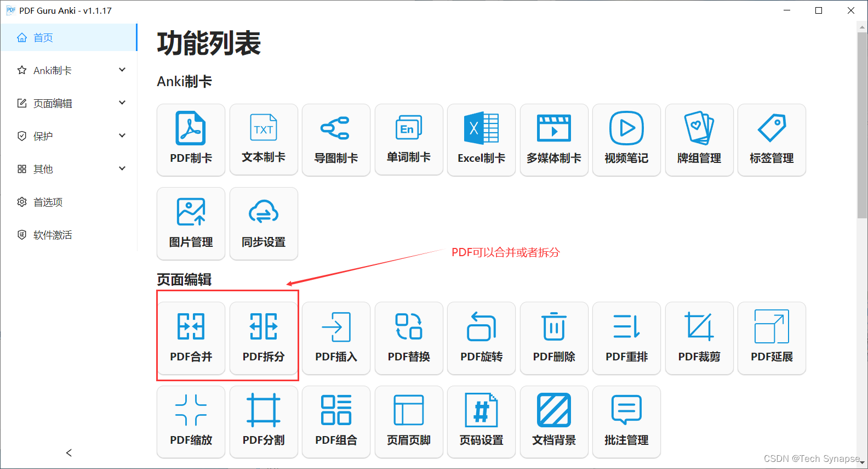Screen dimensions: 868x469
Task: Launch the 导图制卡 mind map tool
Action: (336, 140)
